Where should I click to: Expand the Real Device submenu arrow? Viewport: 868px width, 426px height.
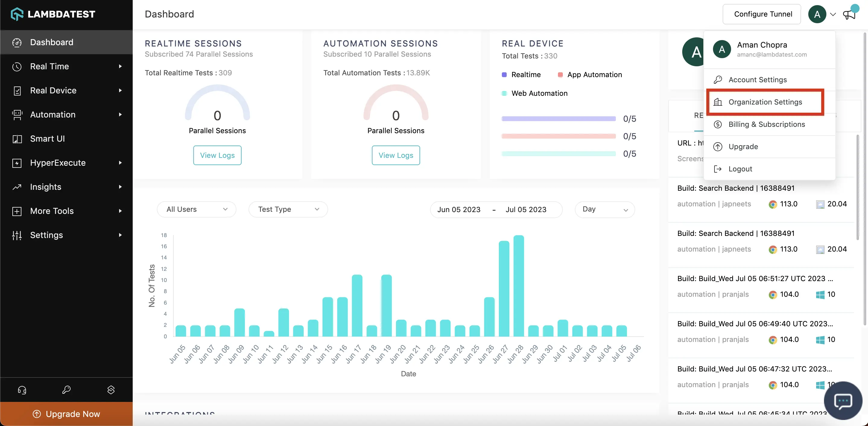point(120,90)
